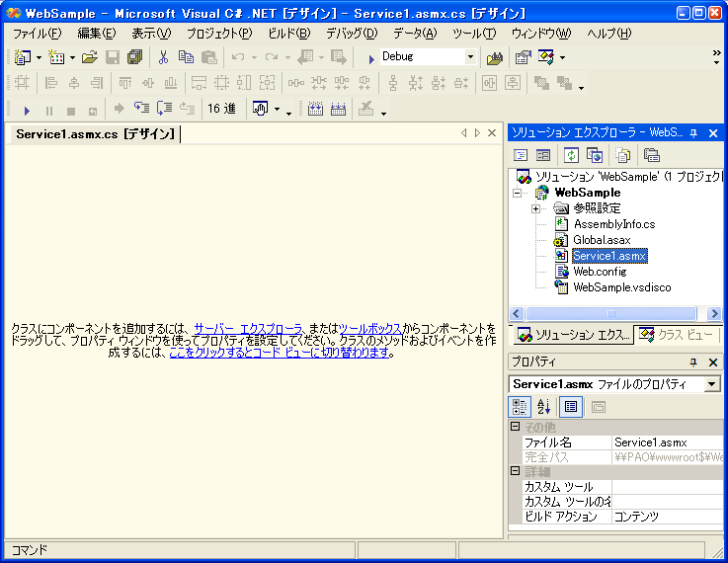Select AssemblyInfo.cs in Solution Explorer

click(614, 224)
